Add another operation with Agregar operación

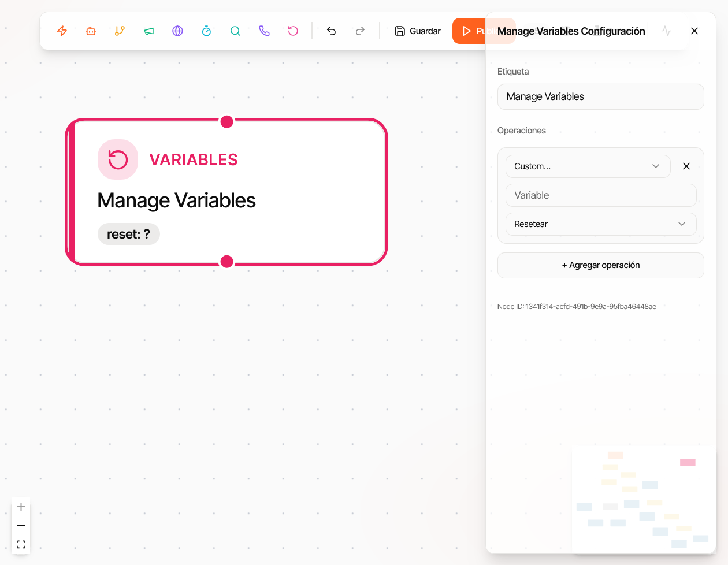click(600, 265)
